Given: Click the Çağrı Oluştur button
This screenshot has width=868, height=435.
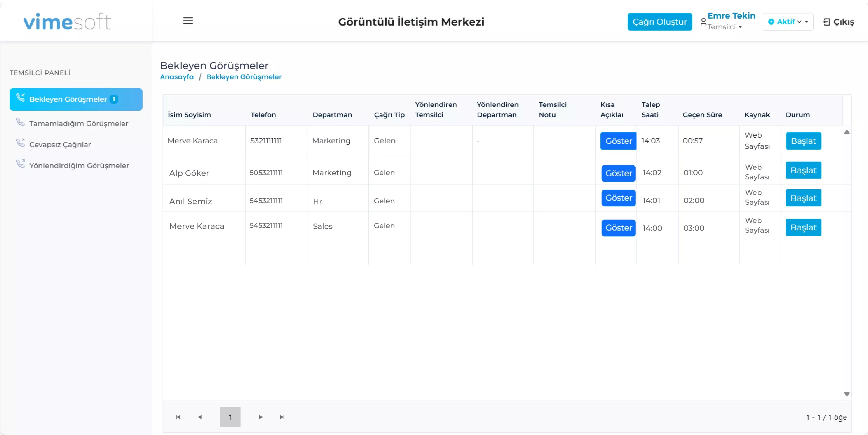Looking at the screenshot, I should click(660, 22).
